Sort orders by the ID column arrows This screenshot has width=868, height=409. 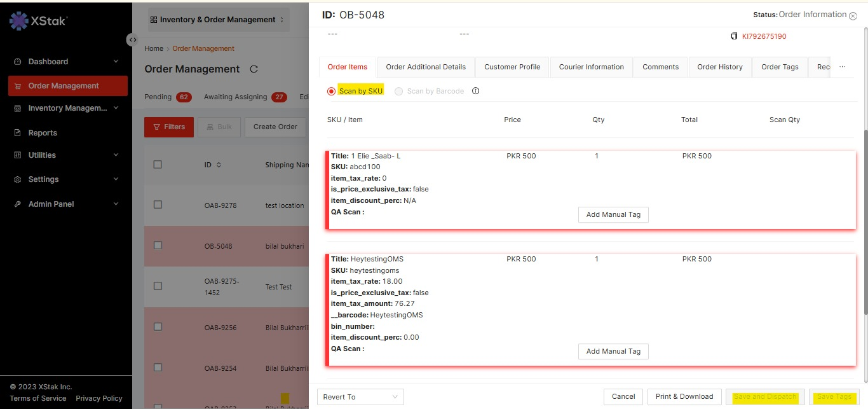(219, 165)
